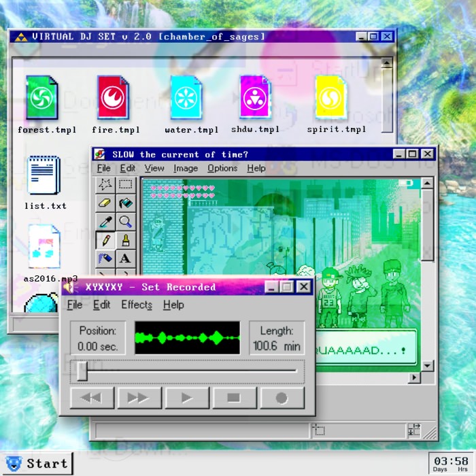476x476 pixels.
Task: Open the Edit menu in paint window
Action: (128, 168)
